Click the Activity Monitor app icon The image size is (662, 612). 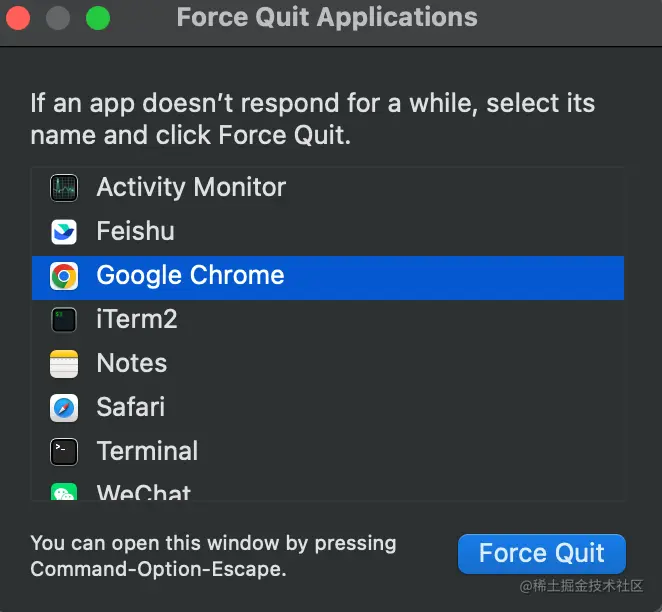click(x=64, y=188)
